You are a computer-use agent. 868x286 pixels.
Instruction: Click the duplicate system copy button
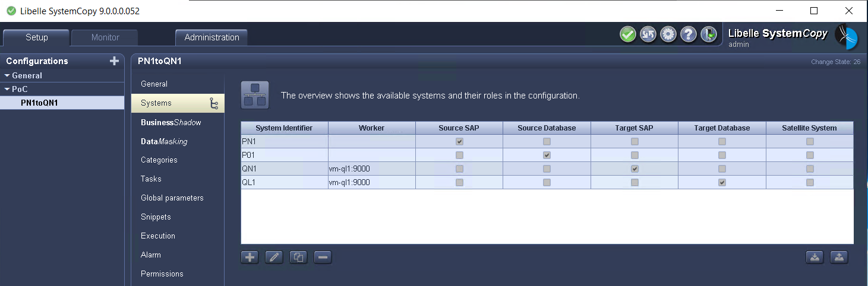pyautogui.click(x=298, y=257)
